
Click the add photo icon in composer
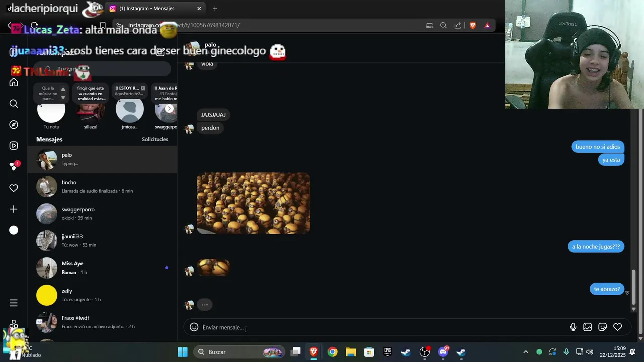tap(587, 327)
